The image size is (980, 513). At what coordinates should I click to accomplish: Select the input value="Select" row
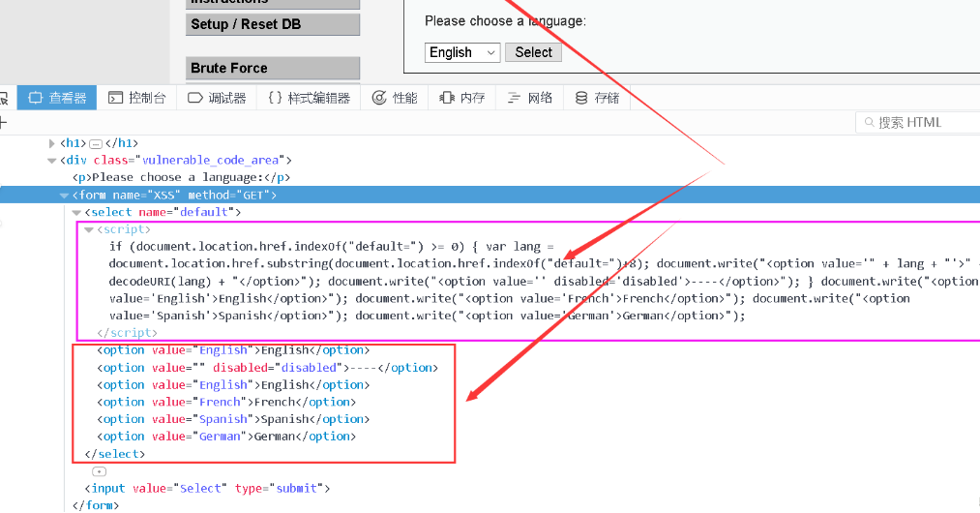pyautogui.click(x=207, y=489)
